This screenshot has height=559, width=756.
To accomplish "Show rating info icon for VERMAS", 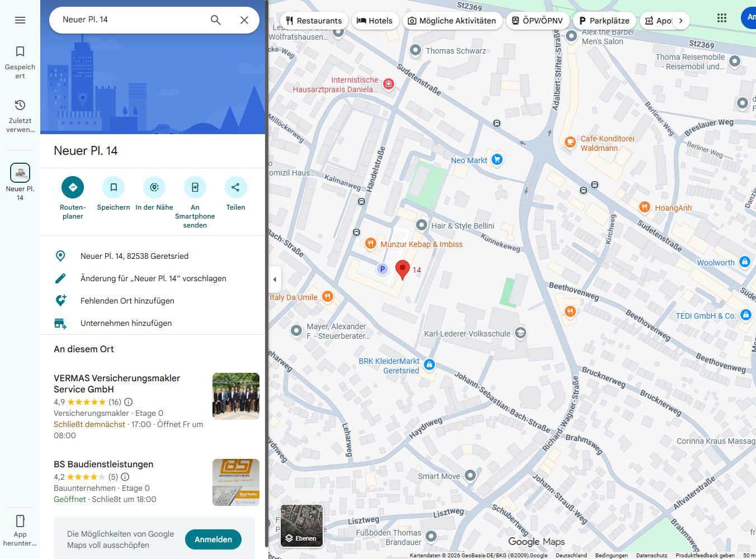I will tap(128, 402).
